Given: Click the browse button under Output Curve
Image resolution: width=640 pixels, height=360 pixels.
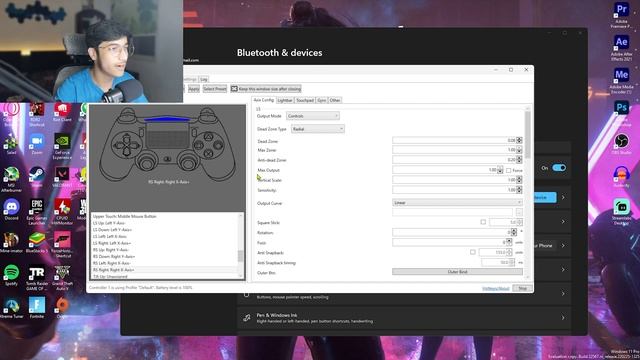Looking at the screenshot, I should click(519, 212).
